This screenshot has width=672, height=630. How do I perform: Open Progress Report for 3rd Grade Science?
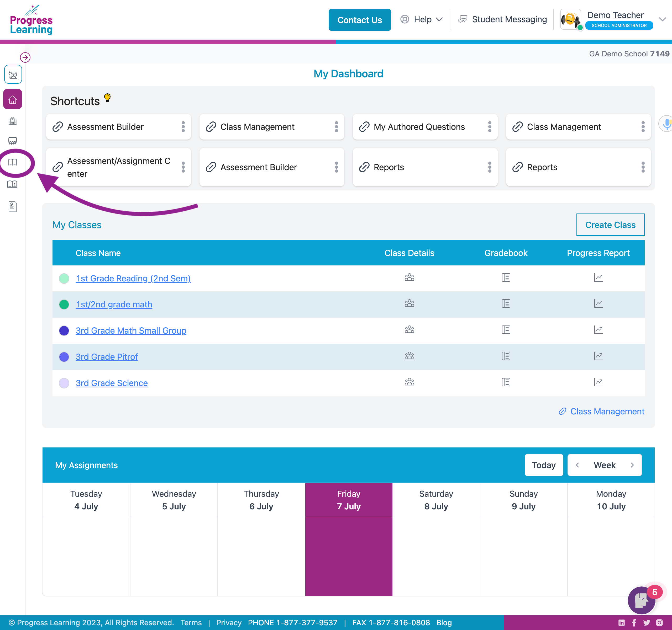[598, 382]
